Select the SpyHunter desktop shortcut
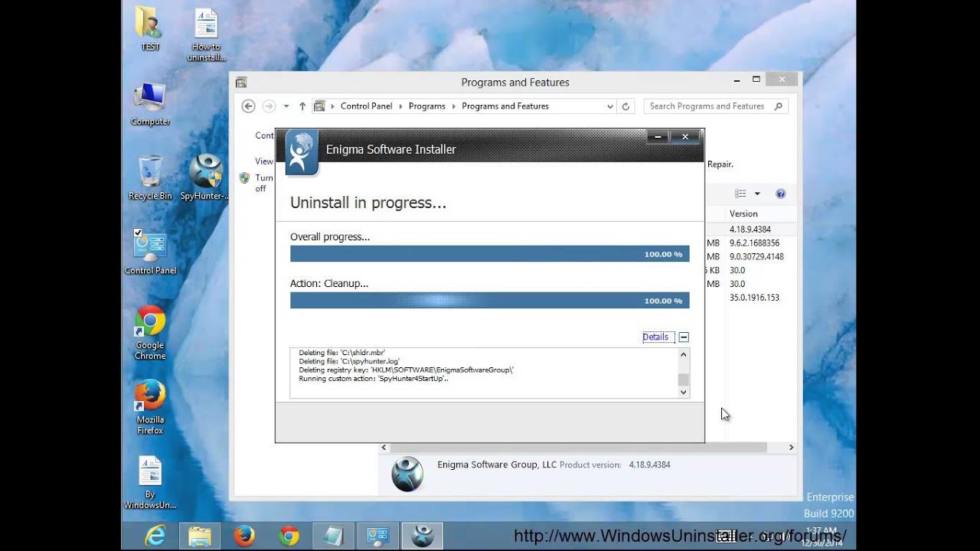The image size is (980, 551). click(x=205, y=178)
